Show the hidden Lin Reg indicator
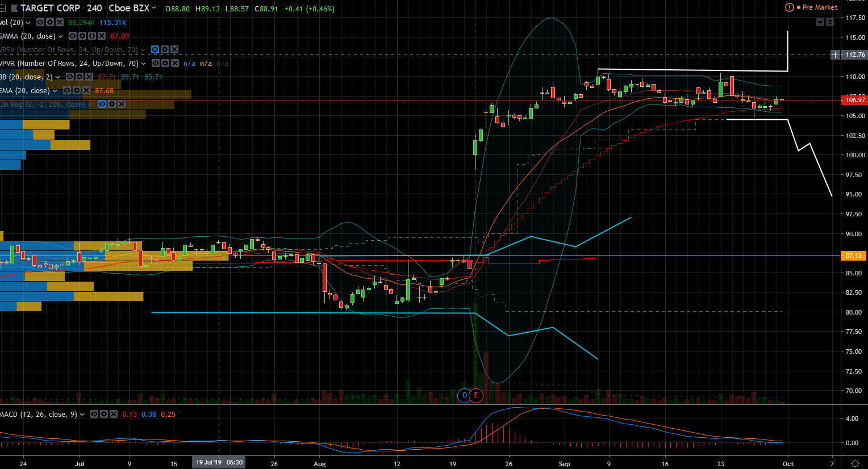868x469 pixels. pyautogui.click(x=102, y=104)
